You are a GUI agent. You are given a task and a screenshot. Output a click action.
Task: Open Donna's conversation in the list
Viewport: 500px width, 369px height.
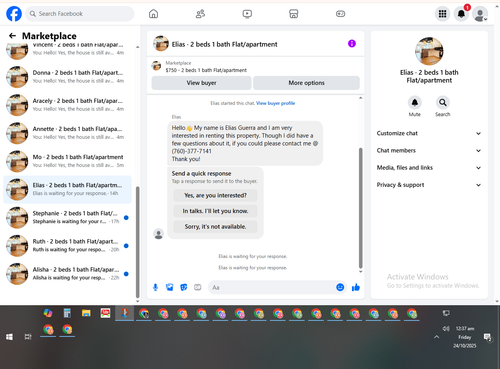pyautogui.click(x=68, y=77)
